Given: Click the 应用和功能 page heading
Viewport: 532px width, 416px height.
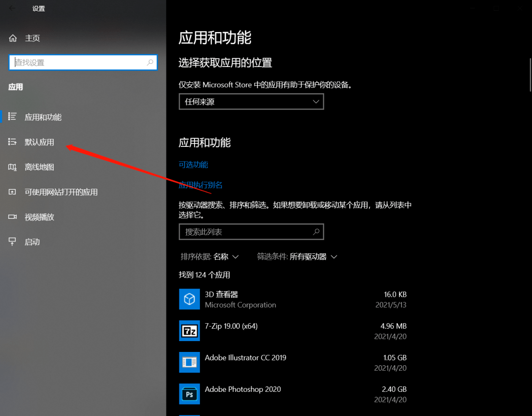Looking at the screenshot, I should pyautogui.click(x=215, y=37).
